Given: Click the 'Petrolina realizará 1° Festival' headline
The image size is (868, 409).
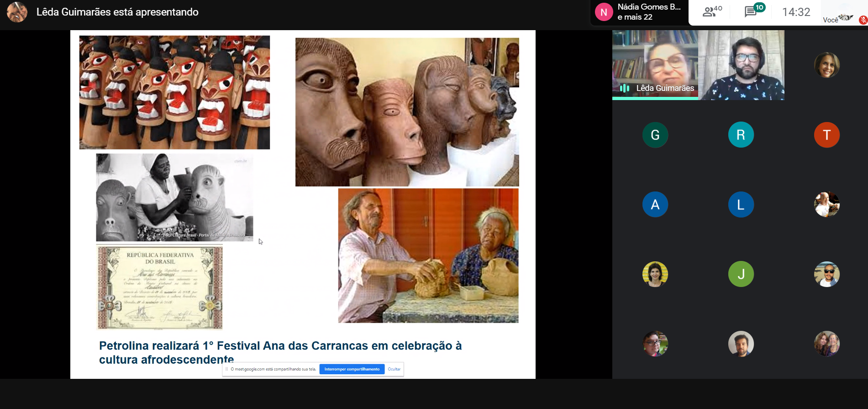Looking at the screenshot, I should click(280, 352).
